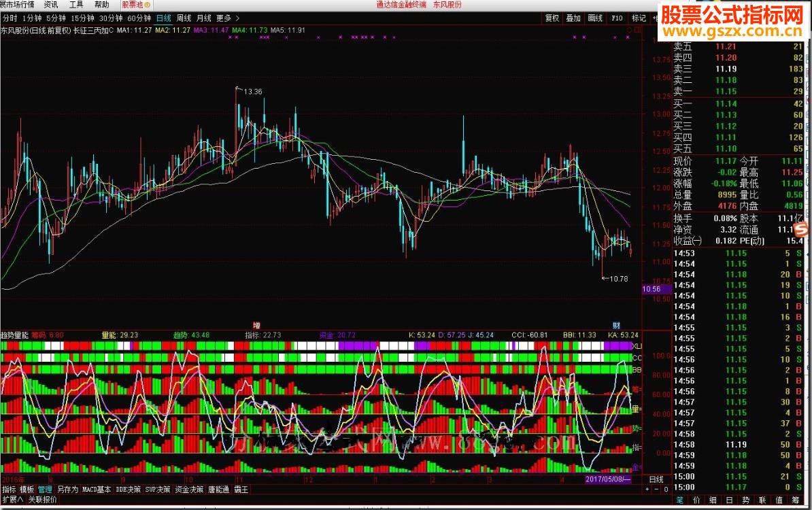Open the 日线 period selector at bottom
Screen dimensions: 812x510
[x=657, y=479]
